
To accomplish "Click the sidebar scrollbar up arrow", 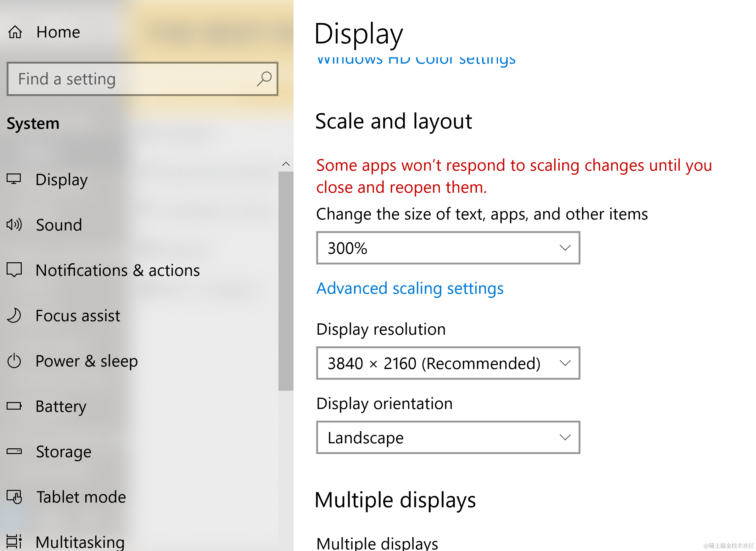I will 286,164.
